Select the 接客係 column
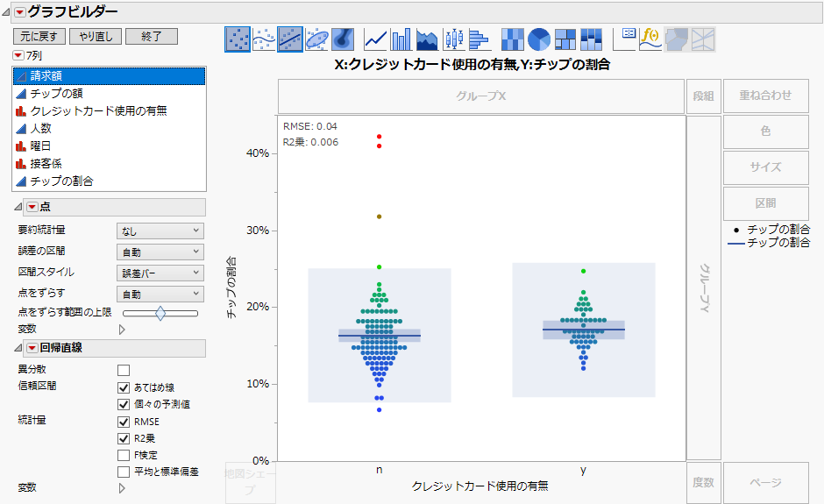Image resolution: width=824 pixels, height=504 pixels. [110, 163]
